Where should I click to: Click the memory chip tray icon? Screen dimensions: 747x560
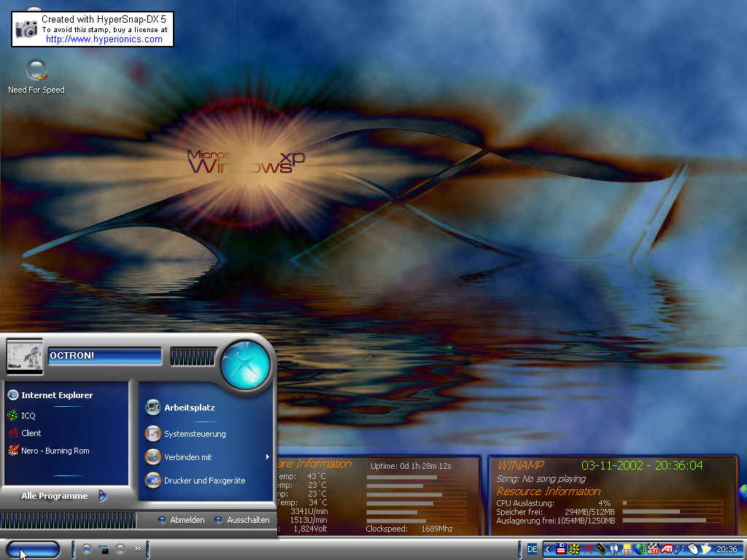601,549
